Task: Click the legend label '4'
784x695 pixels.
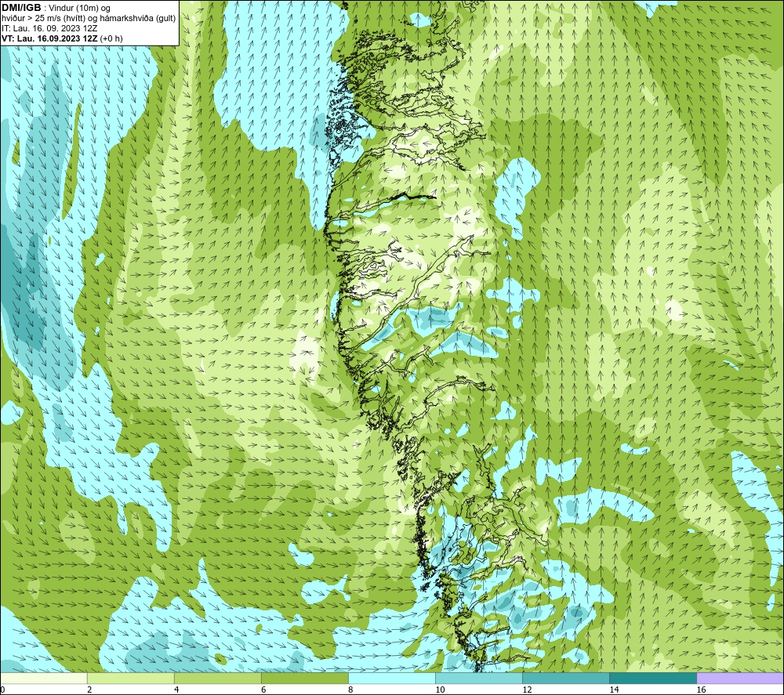Action: [x=176, y=690]
